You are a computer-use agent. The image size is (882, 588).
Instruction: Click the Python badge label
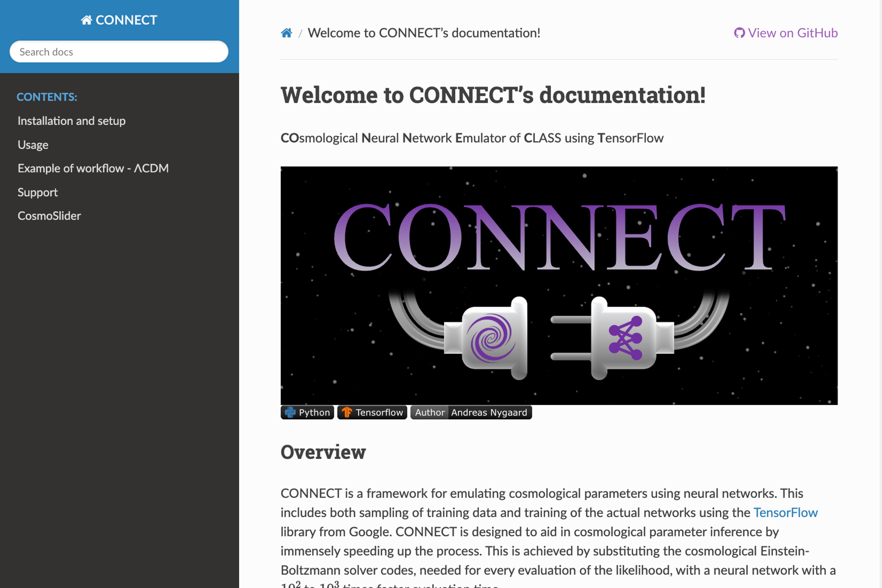(314, 412)
